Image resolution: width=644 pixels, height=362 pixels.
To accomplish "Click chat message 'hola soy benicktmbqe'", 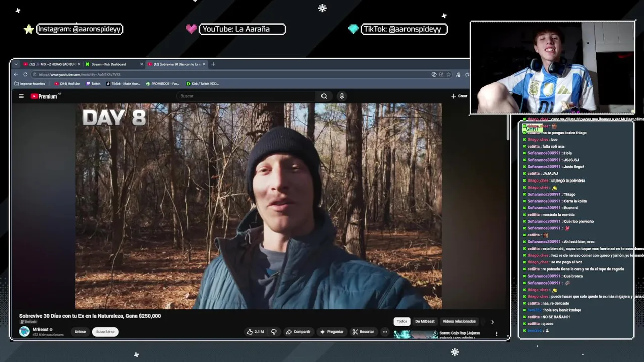I will tap(562, 310).
